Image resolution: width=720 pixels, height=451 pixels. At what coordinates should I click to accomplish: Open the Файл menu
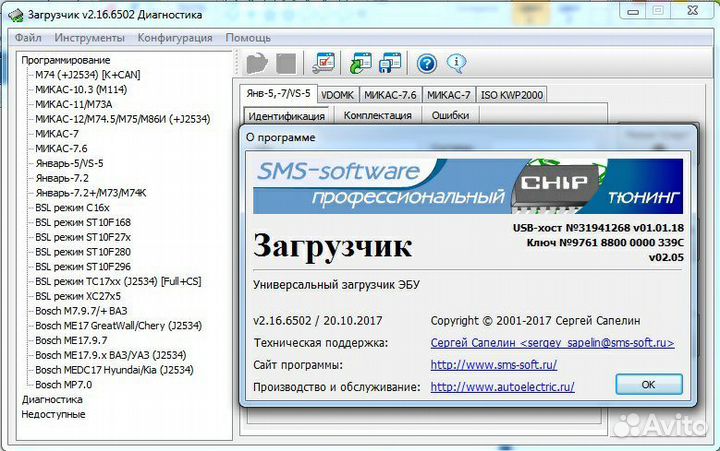[x=28, y=38]
